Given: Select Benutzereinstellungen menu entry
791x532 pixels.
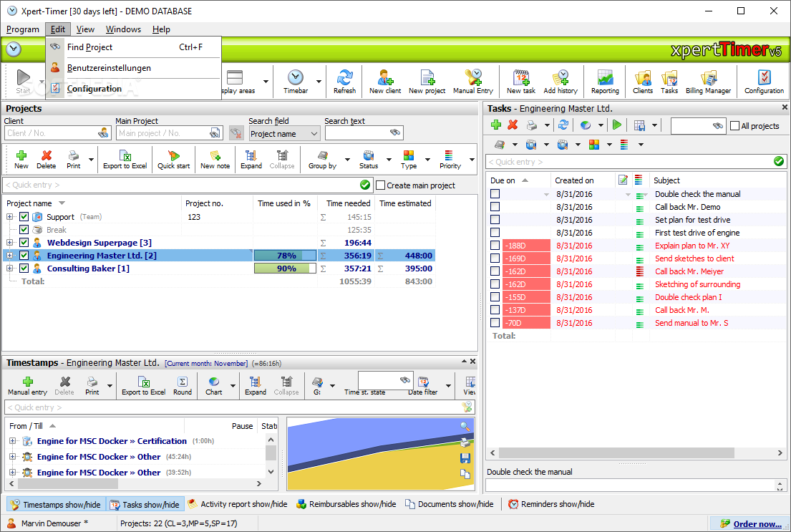Looking at the screenshot, I should pyautogui.click(x=134, y=67).
